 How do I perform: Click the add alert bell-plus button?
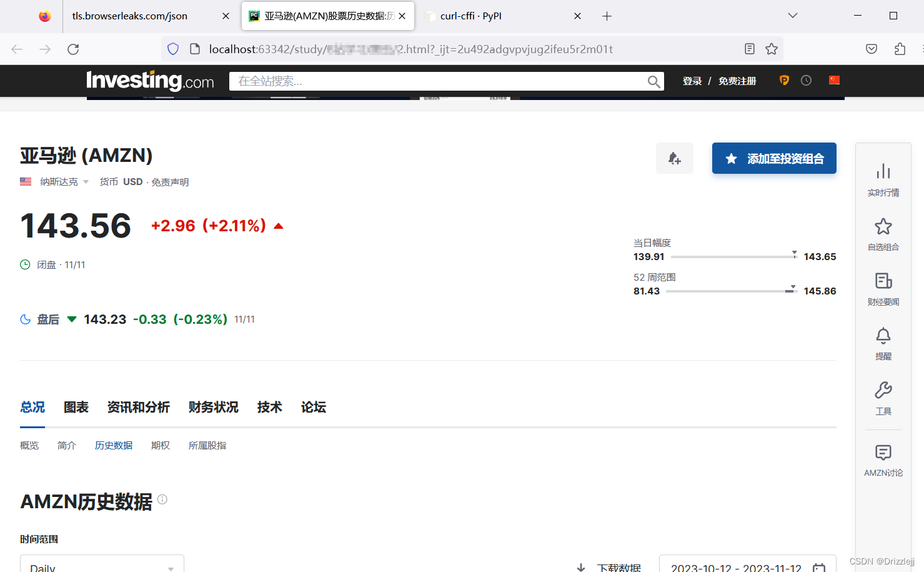pos(675,158)
